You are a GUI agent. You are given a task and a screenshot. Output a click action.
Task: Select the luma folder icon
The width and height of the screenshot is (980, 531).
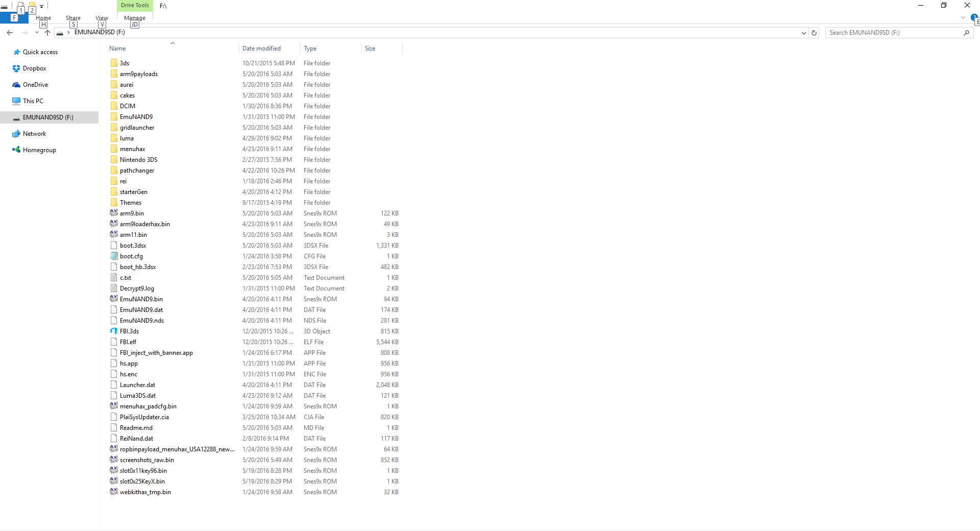point(114,138)
